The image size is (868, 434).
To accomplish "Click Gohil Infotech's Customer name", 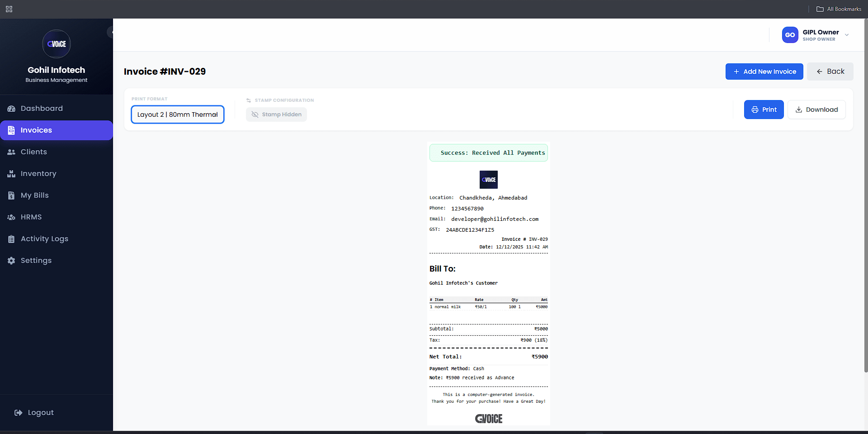I will (463, 283).
